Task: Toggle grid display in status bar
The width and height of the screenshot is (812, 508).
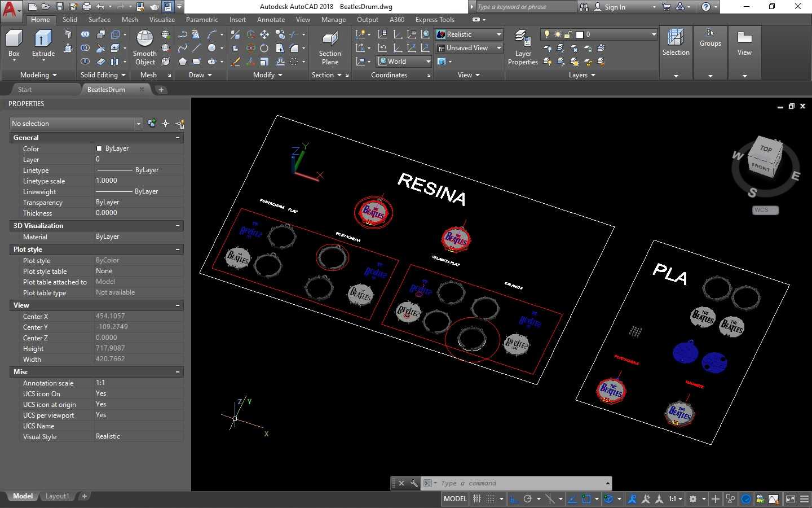Action: [477, 499]
